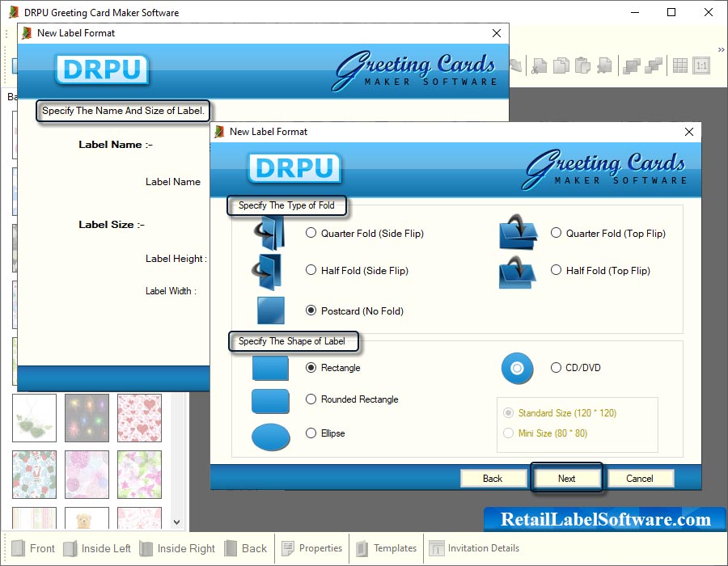This screenshot has height=566, width=728.
Task: Click the grid view toolbar icon
Action: click(679, 65)
